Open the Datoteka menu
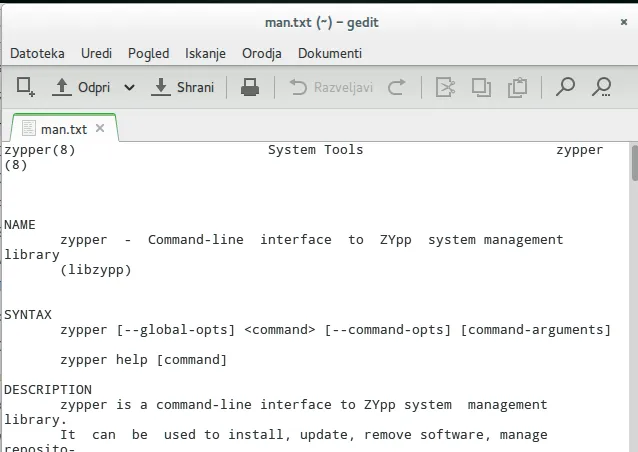Viewport: 638px width, 452px height. click(x=37, y=53)
